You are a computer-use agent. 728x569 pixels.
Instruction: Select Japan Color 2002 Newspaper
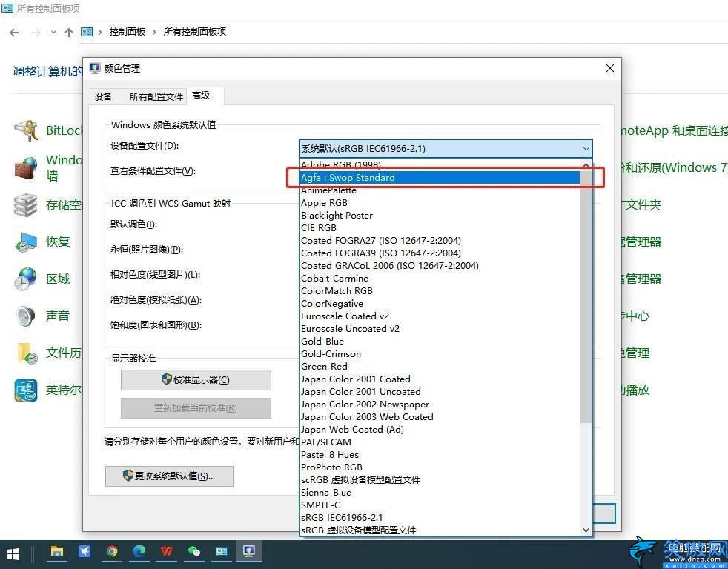point(440,405)
